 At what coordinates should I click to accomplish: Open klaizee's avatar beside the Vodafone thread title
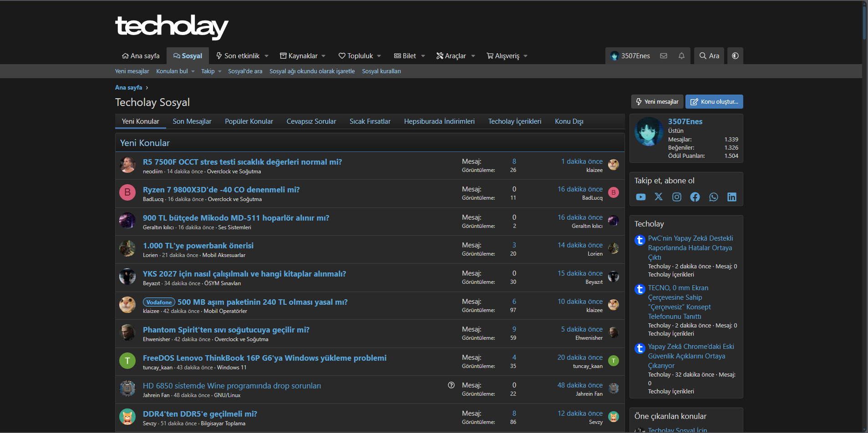point(127,305)
